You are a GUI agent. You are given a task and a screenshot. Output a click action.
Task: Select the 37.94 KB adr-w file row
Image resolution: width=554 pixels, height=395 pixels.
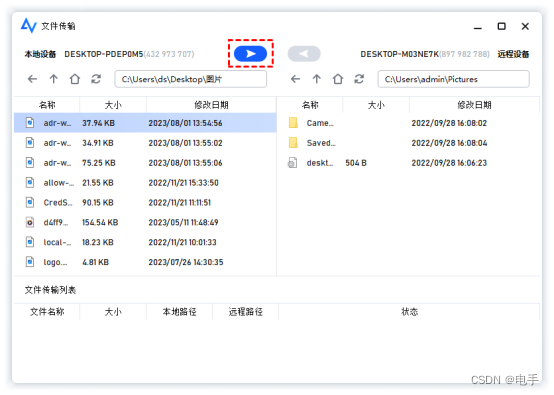[x=145, y=123]
